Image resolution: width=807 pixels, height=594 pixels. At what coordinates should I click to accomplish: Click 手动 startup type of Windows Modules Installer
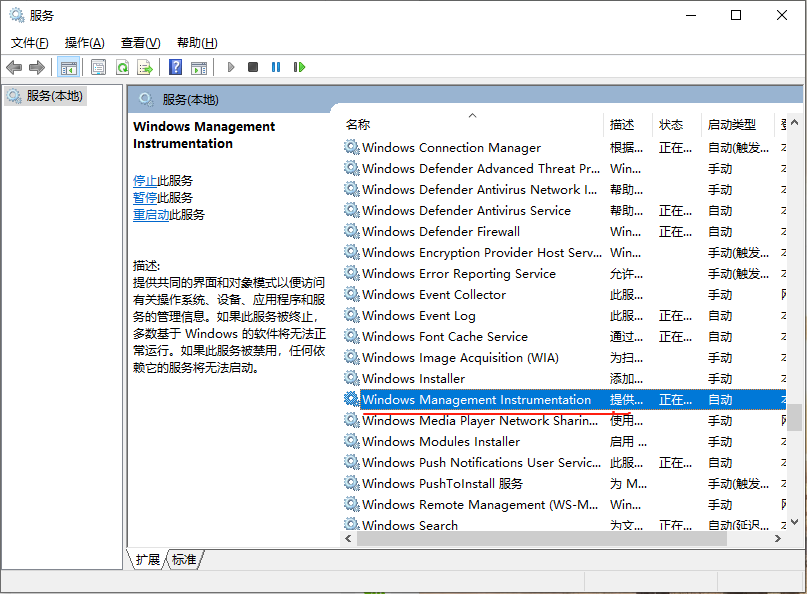(720, 442)
